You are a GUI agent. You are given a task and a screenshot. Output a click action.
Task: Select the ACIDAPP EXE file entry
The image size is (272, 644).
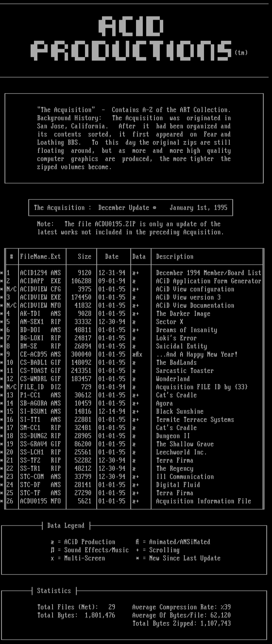[x=40, y=281]
